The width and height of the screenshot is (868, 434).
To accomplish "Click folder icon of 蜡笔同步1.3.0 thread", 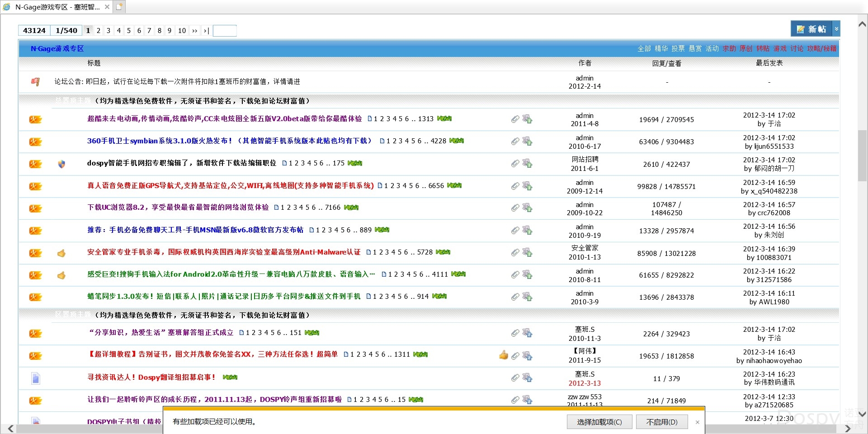I will point(35,297).
